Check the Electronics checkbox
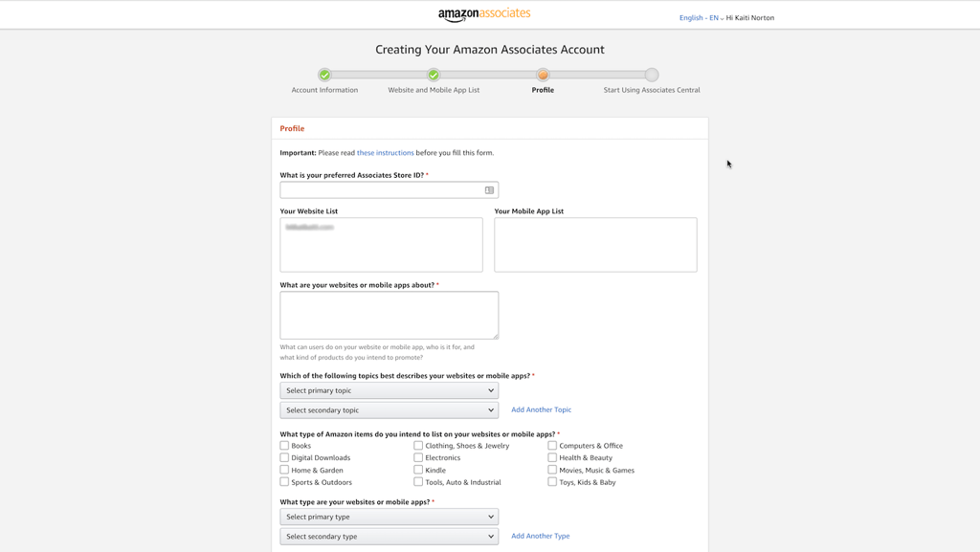The image size is (980, 552). coord(418,457)
